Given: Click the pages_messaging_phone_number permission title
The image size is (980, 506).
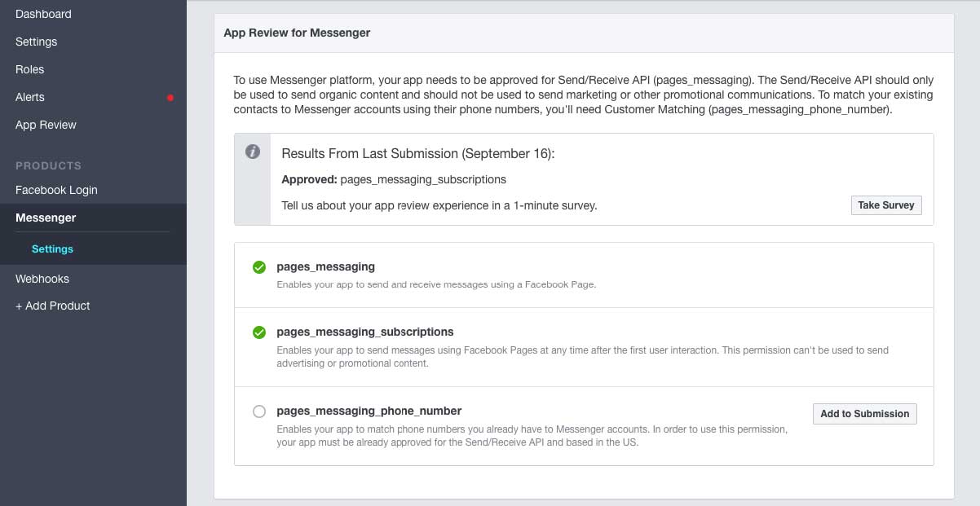Looking at the screenshot, I should 369,411.
